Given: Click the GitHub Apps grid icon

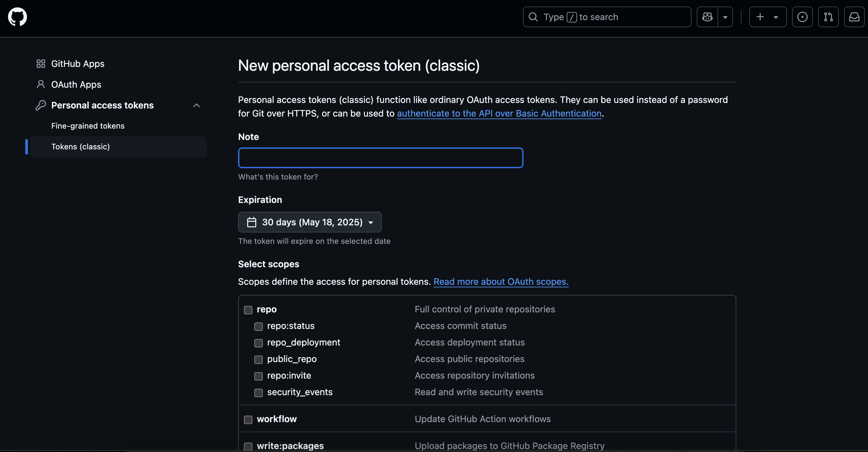Looking at the screenshot, I should (x=41, y=64).
